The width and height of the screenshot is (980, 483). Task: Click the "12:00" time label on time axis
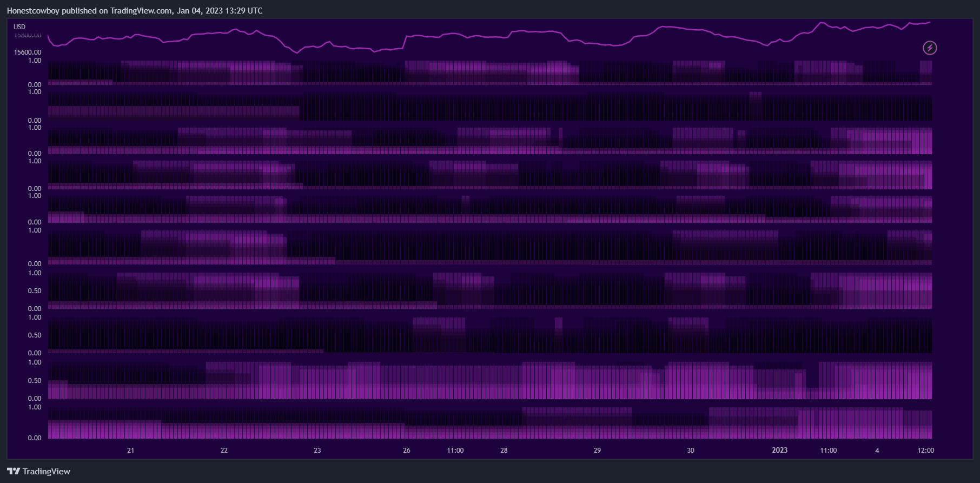pos(926,451)
